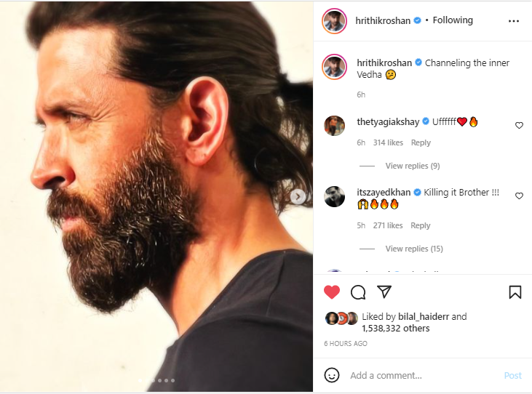Click in the Add a comment field
Screen dimensions: 532x394
tap(422, 376)
